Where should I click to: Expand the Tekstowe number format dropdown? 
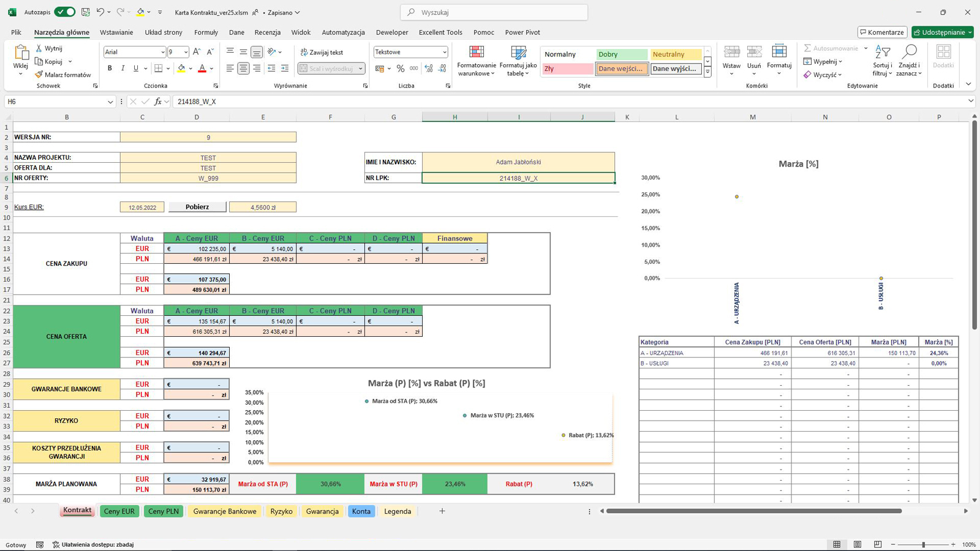click(444, 53)
